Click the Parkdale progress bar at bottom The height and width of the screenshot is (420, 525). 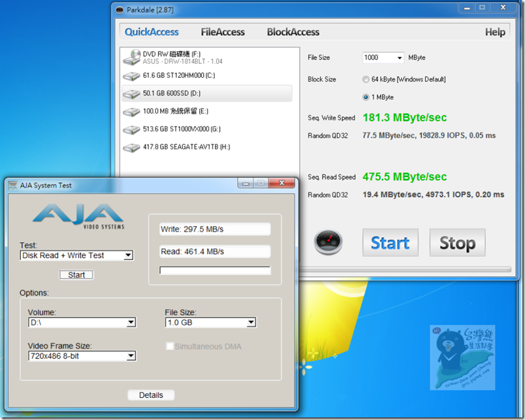405,269
